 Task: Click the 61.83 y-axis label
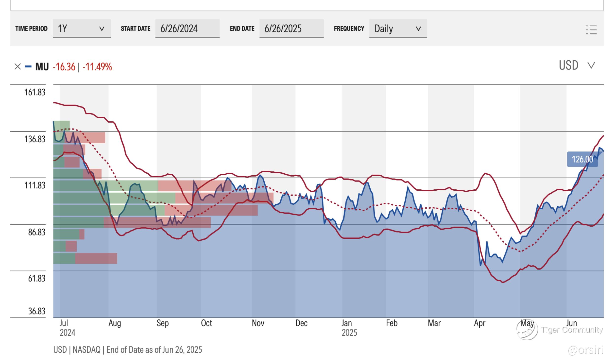point(37,278)
